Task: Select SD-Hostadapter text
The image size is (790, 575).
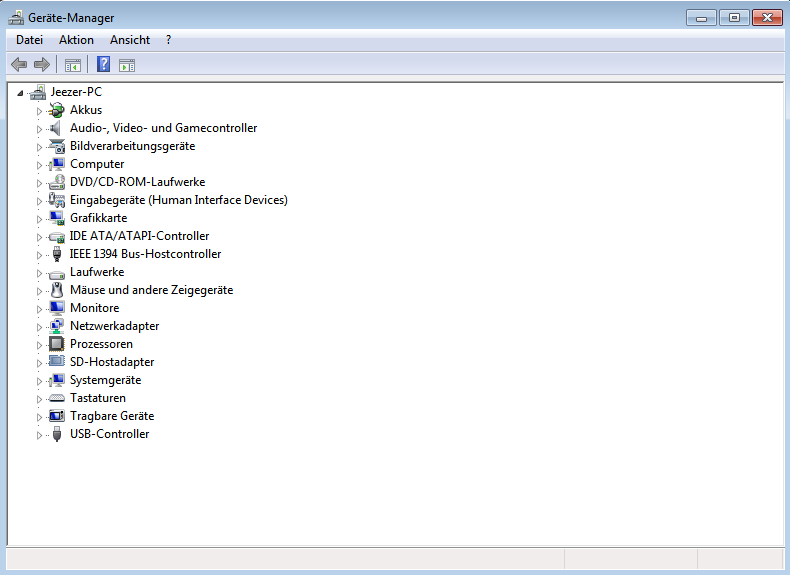Action: 112,362
